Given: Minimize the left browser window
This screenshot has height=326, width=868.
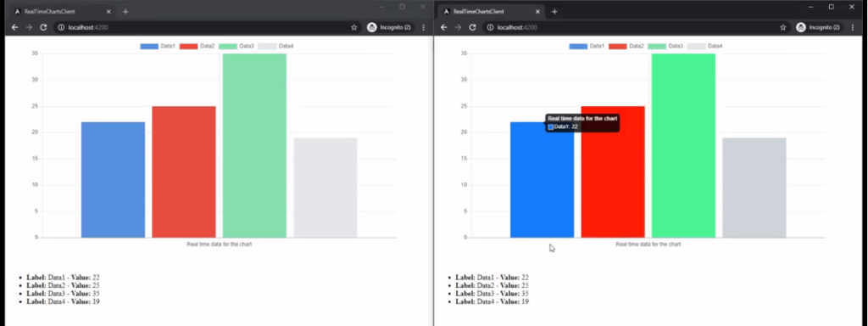Looking at the screenshot, I should click(381, 7).
